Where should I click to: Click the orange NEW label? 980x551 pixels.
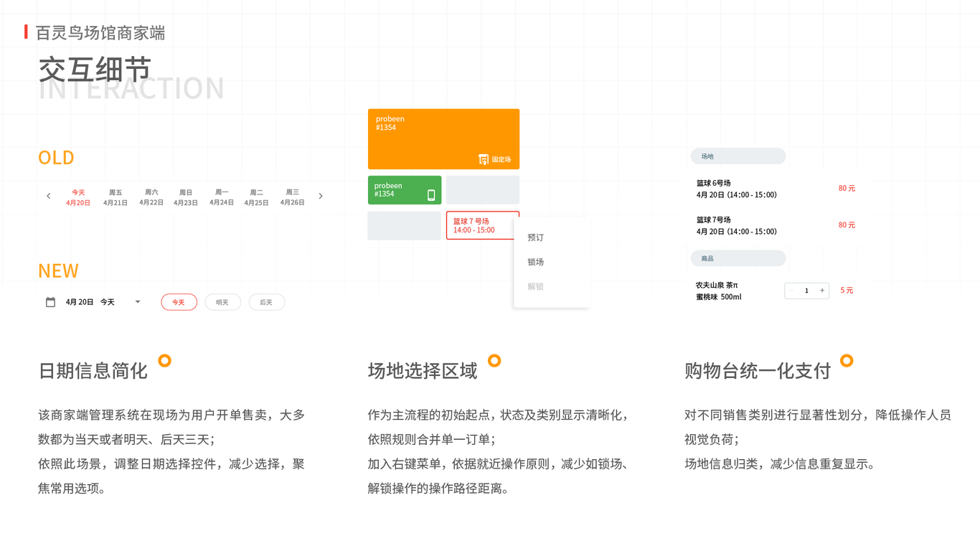pyautogui.click(x=58, y=271)
